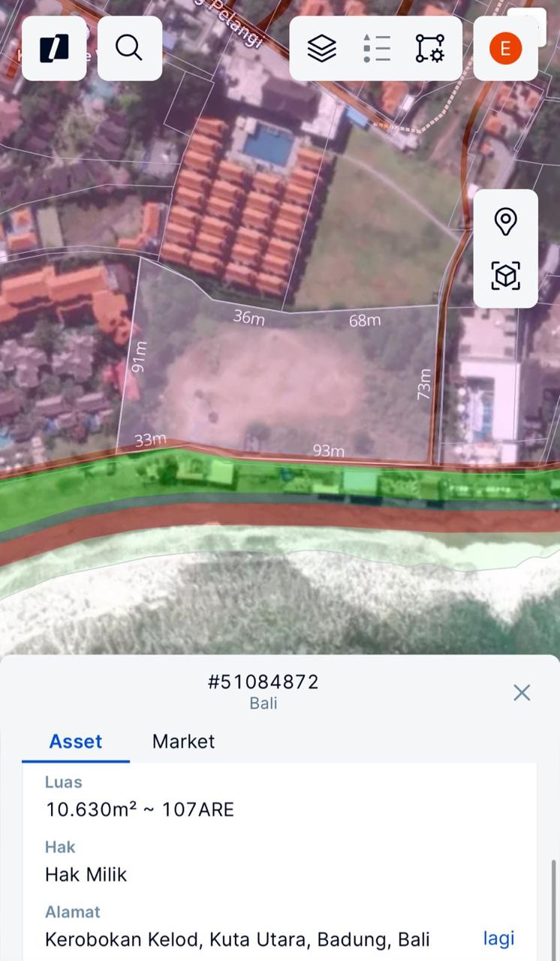Click the "lagi" link beside the address

pyautogui.click(x=498, y=938)
